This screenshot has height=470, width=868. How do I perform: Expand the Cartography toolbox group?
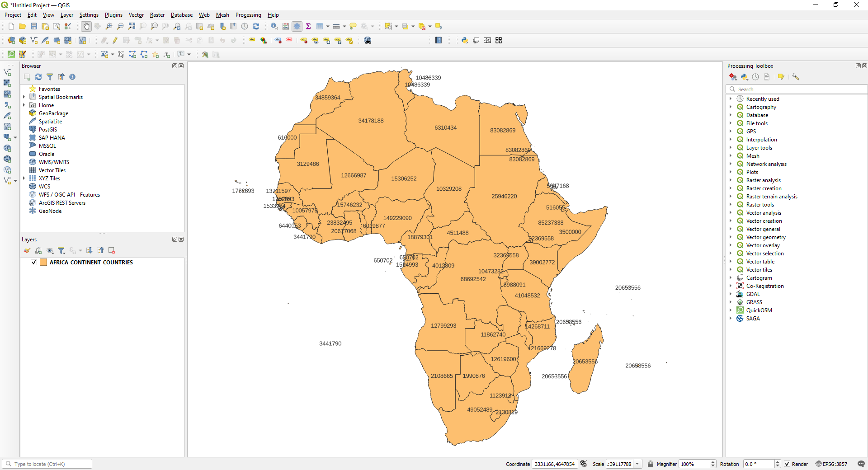click(x=731, y=107)
